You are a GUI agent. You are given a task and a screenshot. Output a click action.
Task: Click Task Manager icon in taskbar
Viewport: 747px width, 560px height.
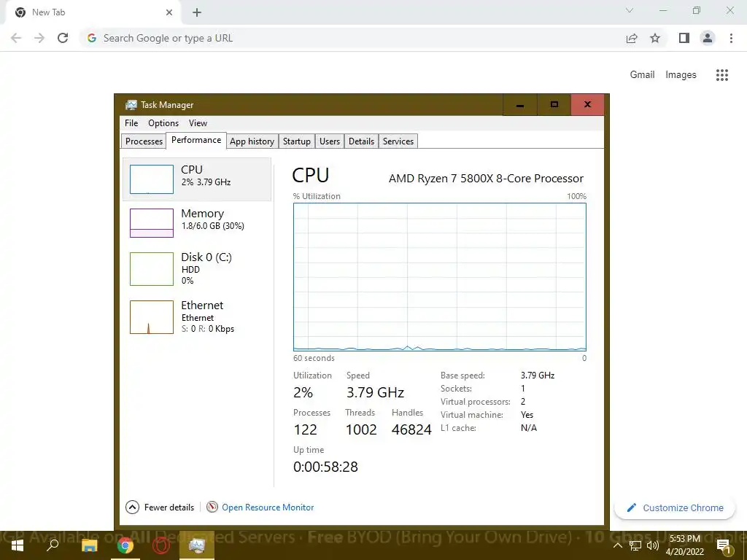click(197, 545)
